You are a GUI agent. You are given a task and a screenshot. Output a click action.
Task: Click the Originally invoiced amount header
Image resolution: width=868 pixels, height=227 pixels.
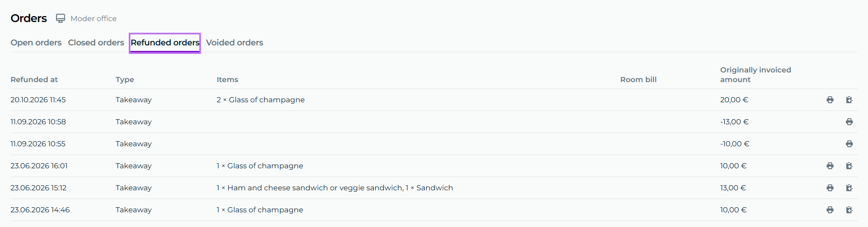(755, 75)
